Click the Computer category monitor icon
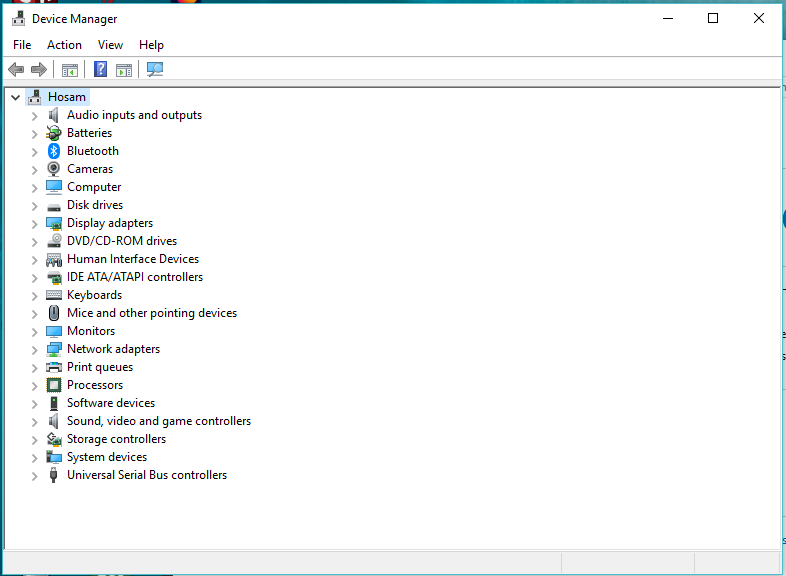786x576 pixels. point(54,187)
